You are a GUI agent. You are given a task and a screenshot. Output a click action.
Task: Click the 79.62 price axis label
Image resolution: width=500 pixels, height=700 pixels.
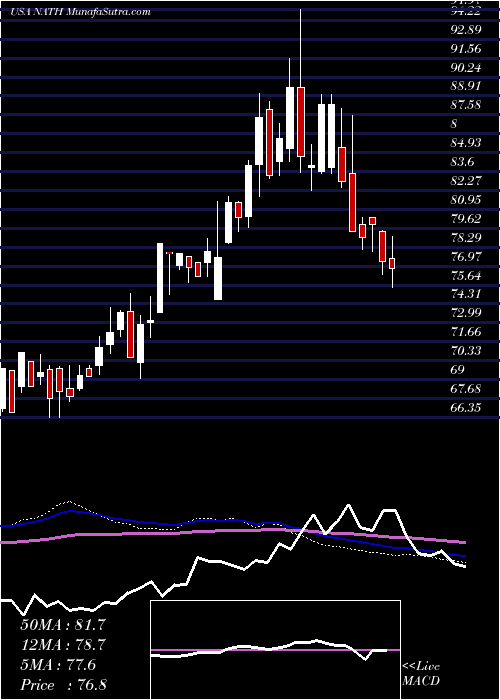click(466, 219)
